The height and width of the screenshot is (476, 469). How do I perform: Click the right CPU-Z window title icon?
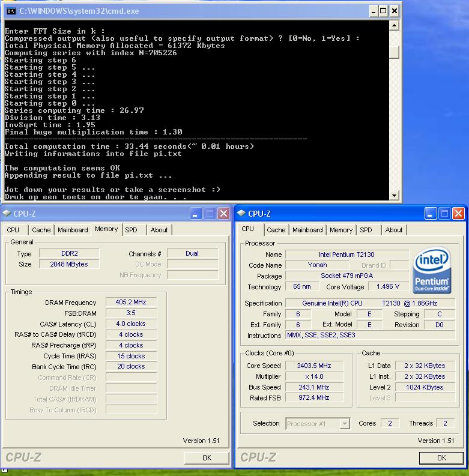tap(241, 214)
